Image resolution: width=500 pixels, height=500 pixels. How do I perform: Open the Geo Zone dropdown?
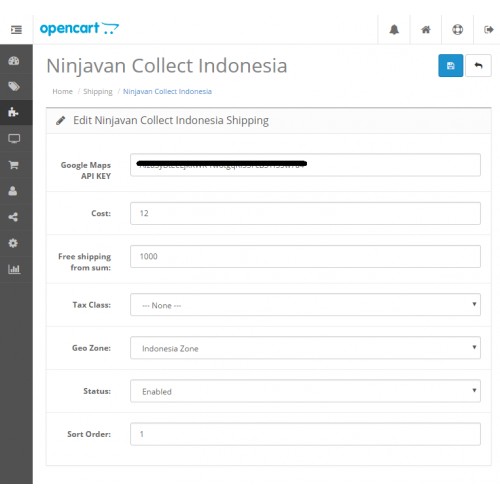(x=305, y=348)
